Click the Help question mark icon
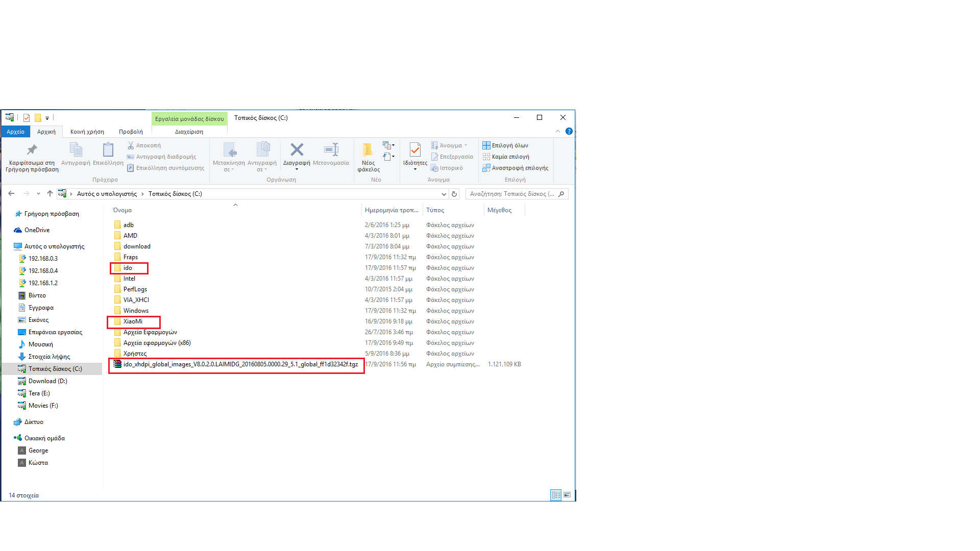980x551 pixels. tap(569, 132)
